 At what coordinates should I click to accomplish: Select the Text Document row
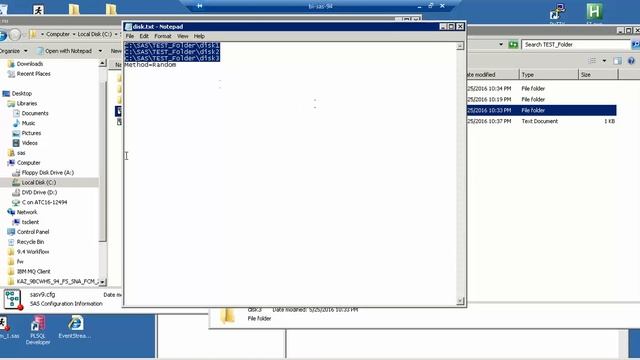click(x=542, y=121)
